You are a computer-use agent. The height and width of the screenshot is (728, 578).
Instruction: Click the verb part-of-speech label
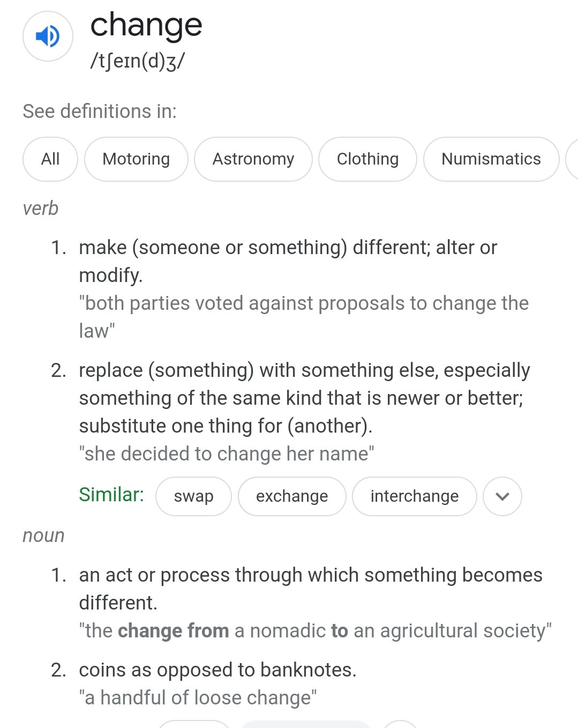click(40, 209)
